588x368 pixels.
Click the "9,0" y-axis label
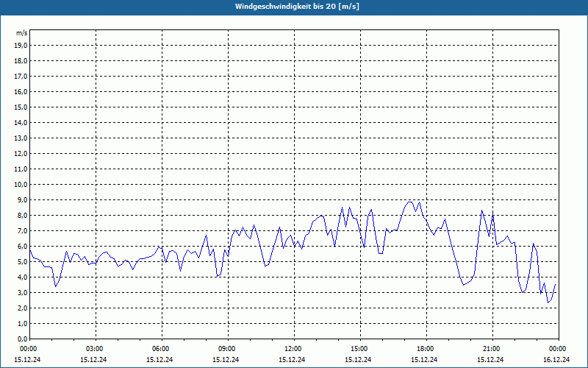[22, 199]
